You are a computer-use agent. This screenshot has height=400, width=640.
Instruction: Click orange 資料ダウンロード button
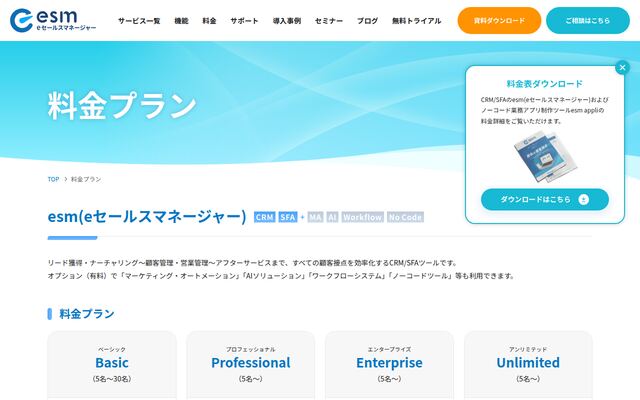[499, 20]
